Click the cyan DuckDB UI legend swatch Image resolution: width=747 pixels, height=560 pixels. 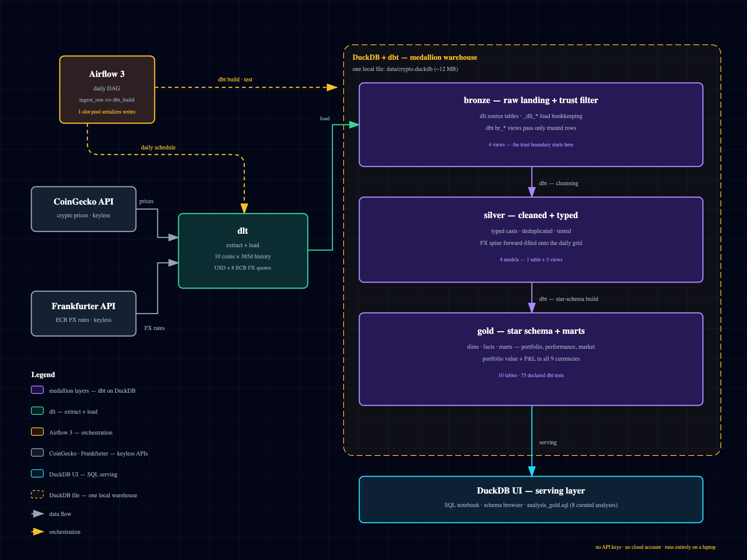pyautogui.click(x=37, y=474)
